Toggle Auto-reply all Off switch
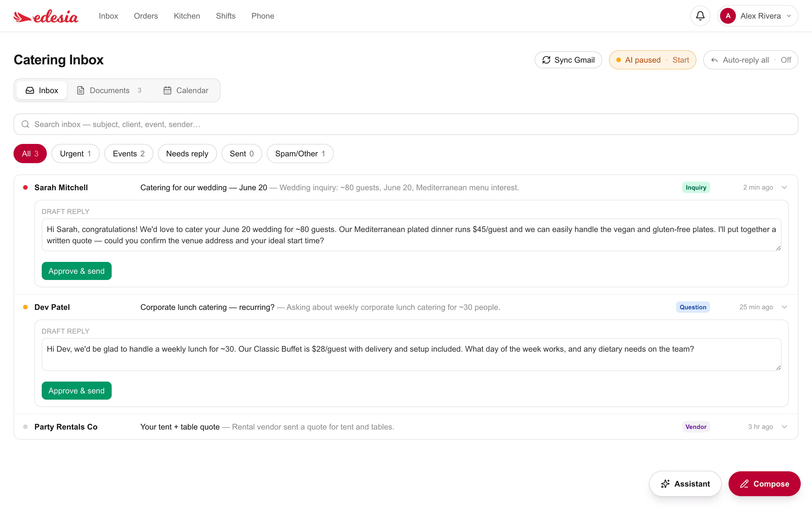Viewport: 812px width, 508px height. pos(750,60)
